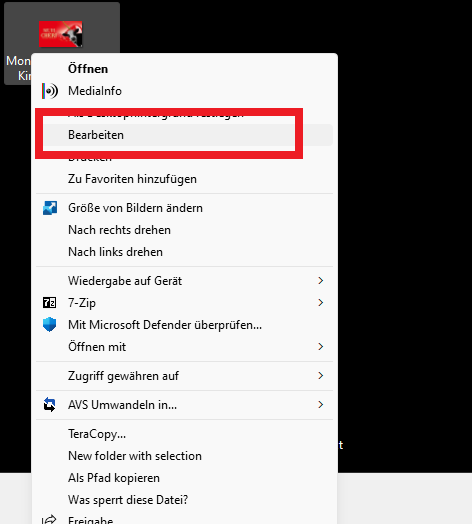
Task: Scan with Mit Microsoft Defender überprüfen
Action: click(x=165, y=324)
